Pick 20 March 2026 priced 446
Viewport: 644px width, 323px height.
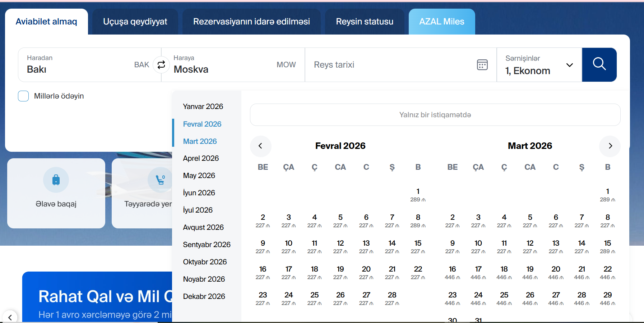point(556,273)
